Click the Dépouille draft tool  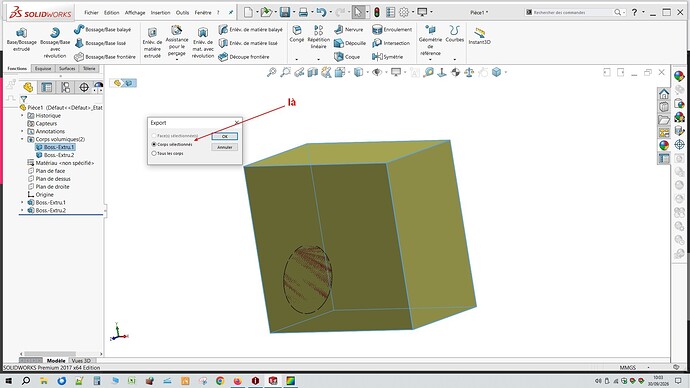tap(350, 43)
